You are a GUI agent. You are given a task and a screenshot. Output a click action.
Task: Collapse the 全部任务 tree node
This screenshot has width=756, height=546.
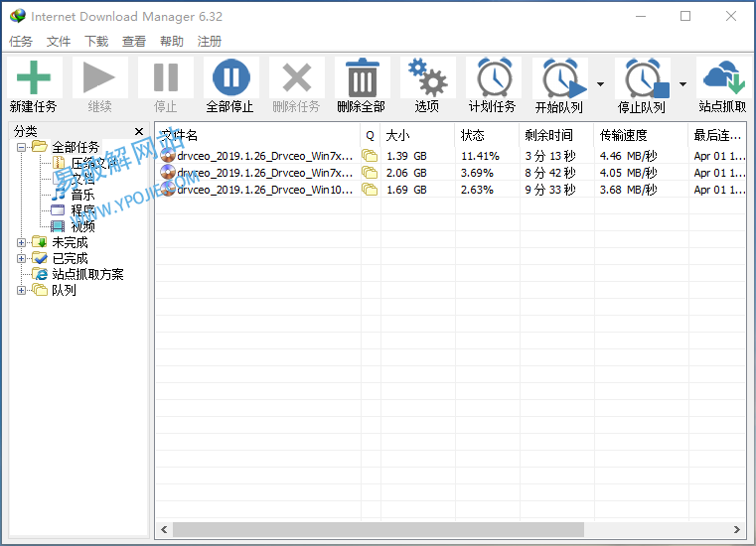tap(21, 147)
